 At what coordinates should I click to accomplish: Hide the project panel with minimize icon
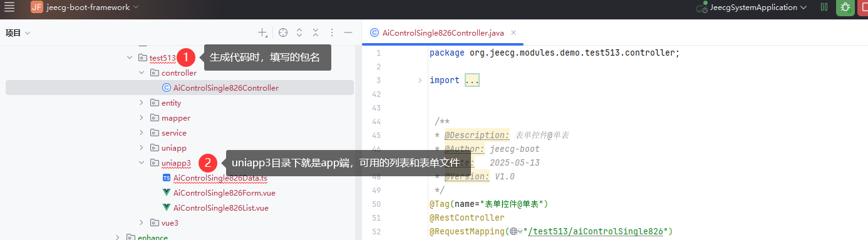(348, 32)
